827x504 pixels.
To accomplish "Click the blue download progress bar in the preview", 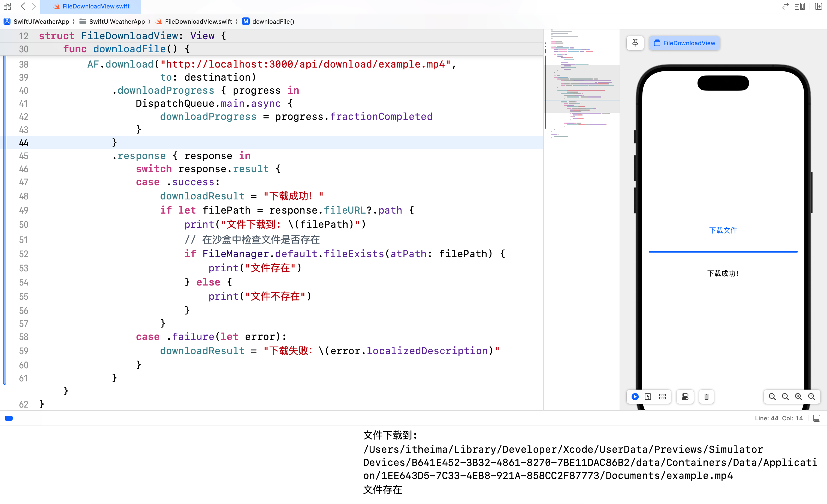I will click(x=723, y=251).
